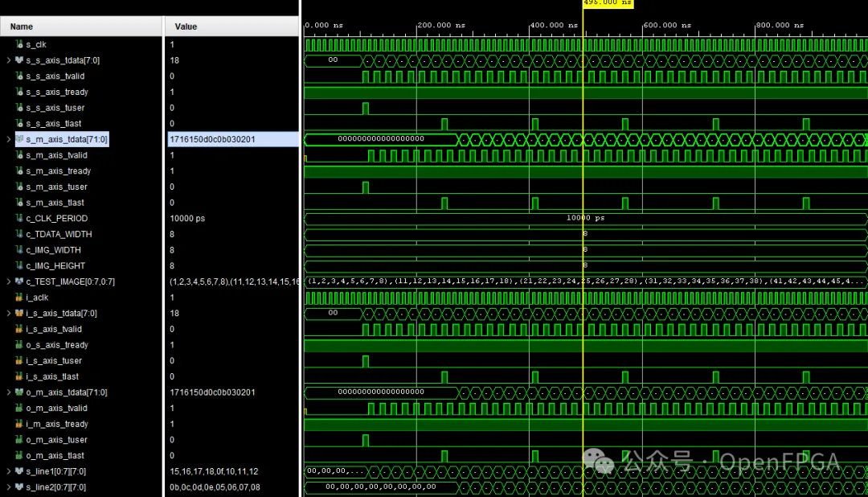868x497 pixels.
Task: Click the s_line2 array icon
Action: click(x=19, y=487)
